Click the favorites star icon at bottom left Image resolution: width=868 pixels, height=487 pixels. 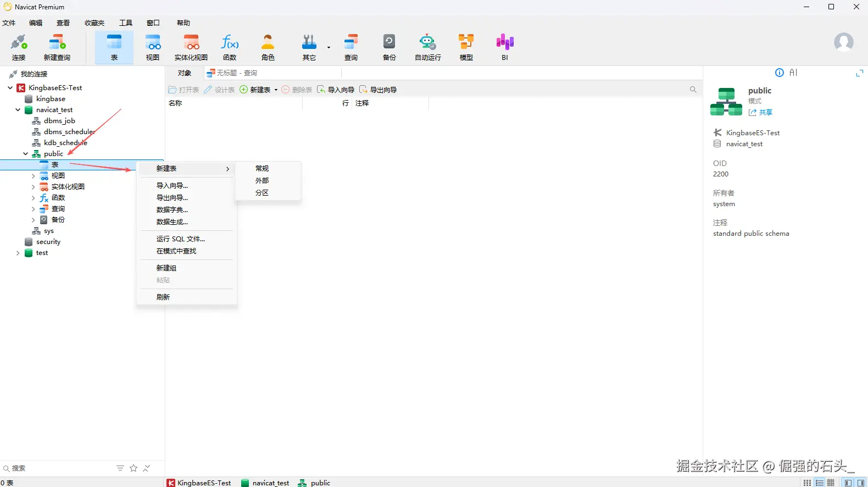coord(133,468)
